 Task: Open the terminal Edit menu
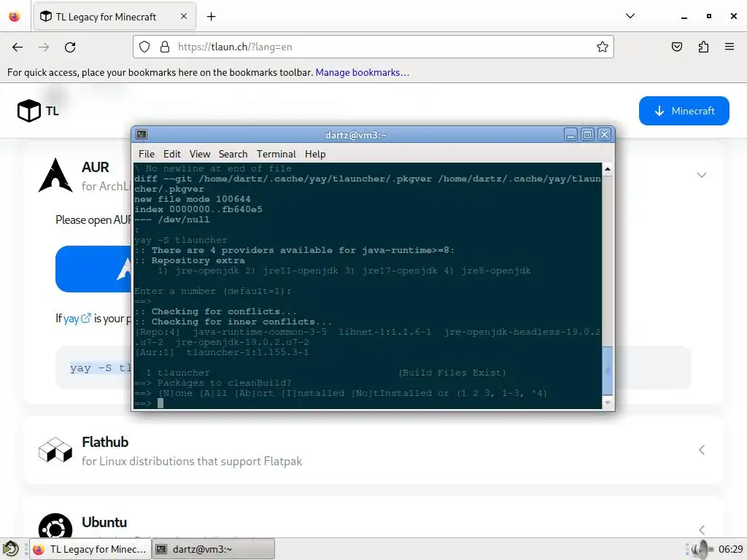(171, 154)
